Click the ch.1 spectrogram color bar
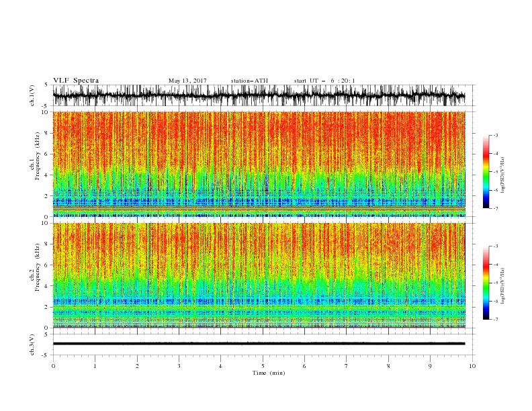Screen dimensions: 532x411 point(486,172)
